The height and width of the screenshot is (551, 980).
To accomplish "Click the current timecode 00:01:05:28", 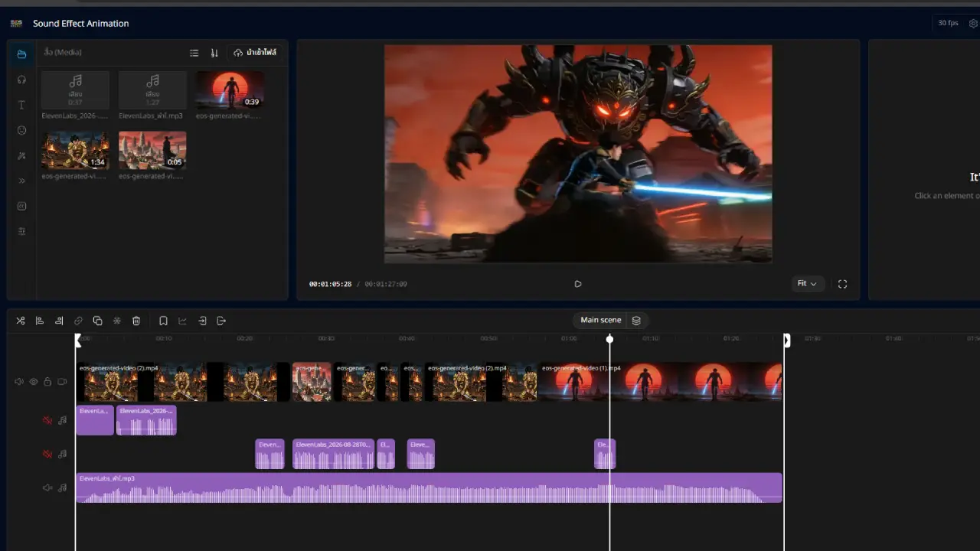I will click(x=330, y=284).
